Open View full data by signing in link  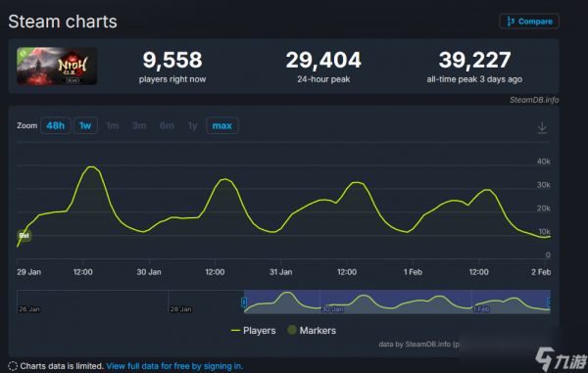pyautogui.click(x=174, y=366)
